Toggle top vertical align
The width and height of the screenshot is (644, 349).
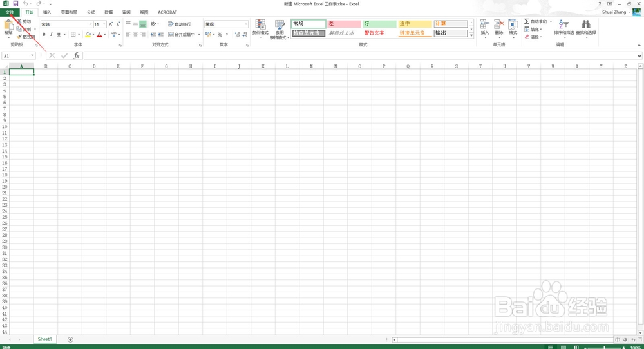point(128,24)
